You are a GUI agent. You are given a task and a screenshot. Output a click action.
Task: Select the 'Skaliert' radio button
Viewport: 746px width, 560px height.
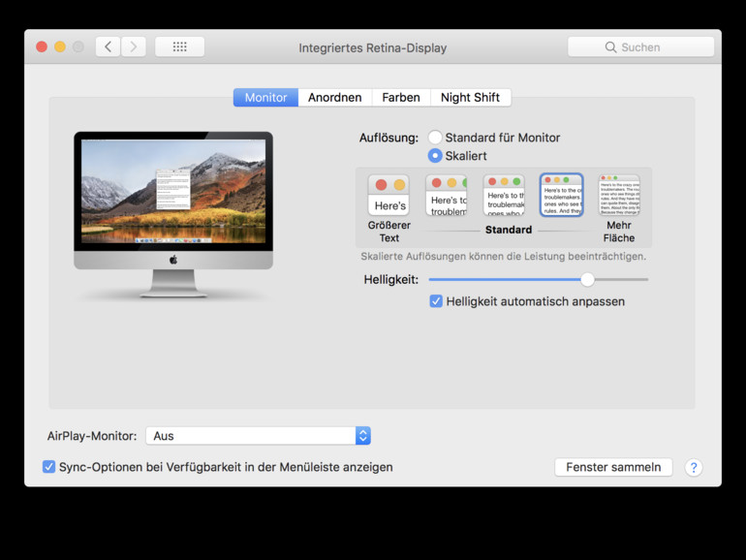click(x=435, y=156)
